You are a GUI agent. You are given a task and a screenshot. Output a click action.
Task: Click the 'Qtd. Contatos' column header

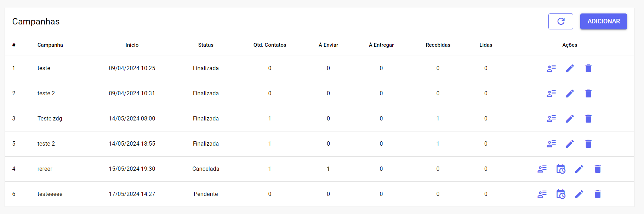pos(270,45)
